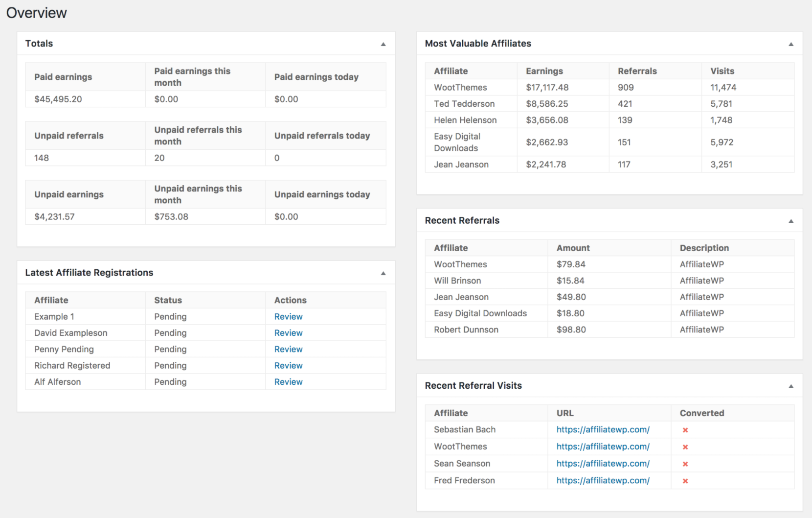The image size is (812, 518).
Task: Collapse the Totals panel
Action: (383, 44)
